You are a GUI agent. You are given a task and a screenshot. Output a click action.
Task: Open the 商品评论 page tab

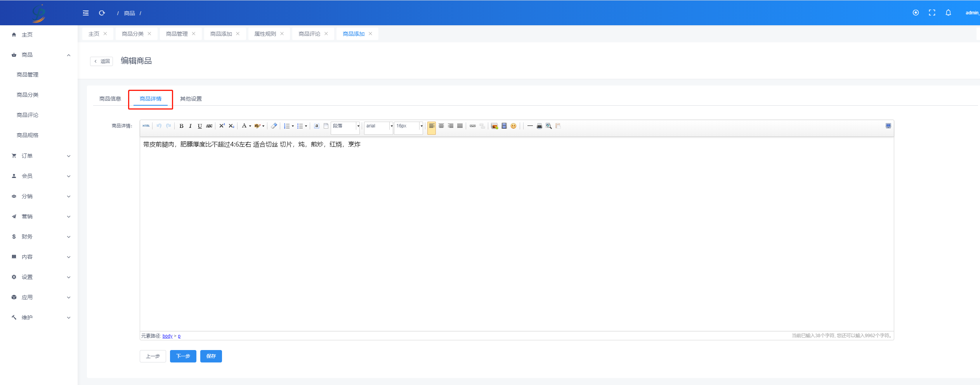tap(309, 34)
